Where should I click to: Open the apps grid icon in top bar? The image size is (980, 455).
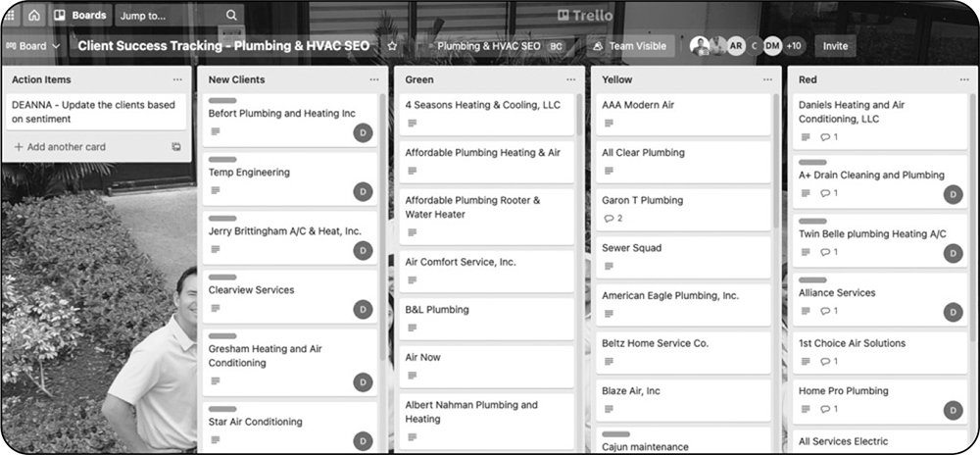9,15
